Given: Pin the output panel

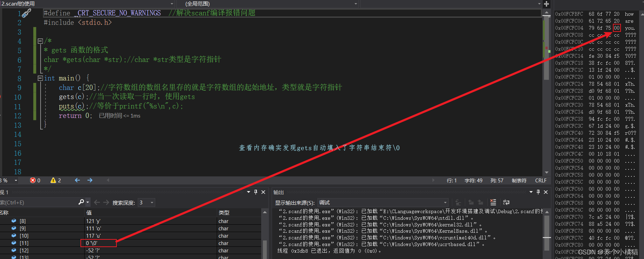Looking at the screenshot, I should coord(538,192).
